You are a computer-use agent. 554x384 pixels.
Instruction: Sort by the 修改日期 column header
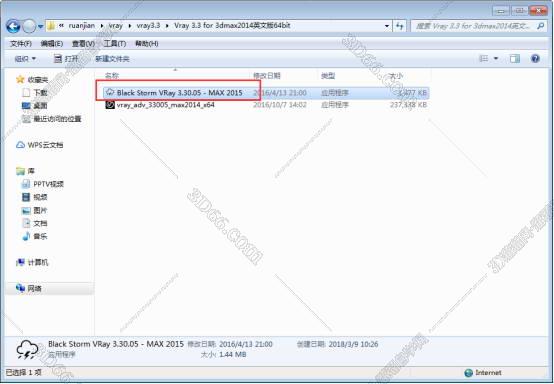click(x=267, y=76)
